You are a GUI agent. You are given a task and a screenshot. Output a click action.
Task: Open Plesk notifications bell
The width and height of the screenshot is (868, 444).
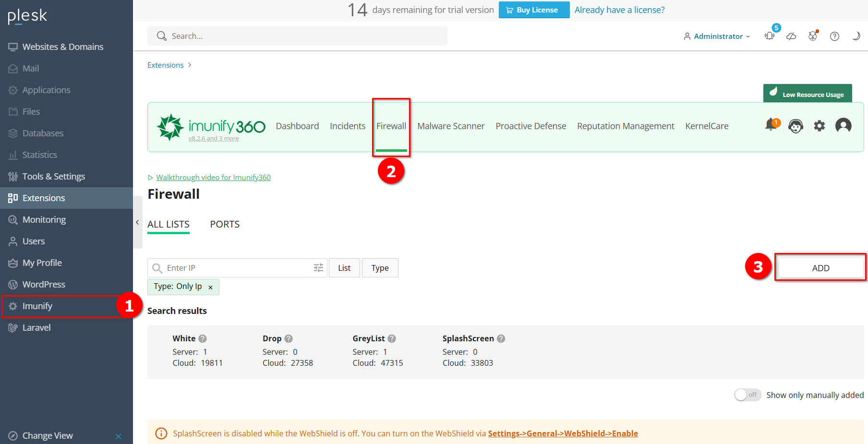[770, 36]
